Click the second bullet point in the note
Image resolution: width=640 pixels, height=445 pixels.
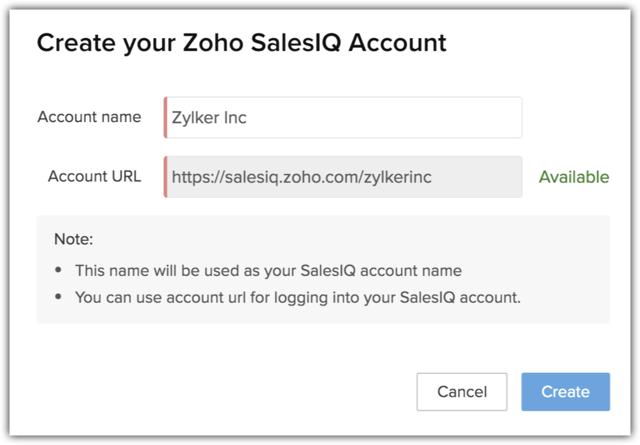[58, 296]
